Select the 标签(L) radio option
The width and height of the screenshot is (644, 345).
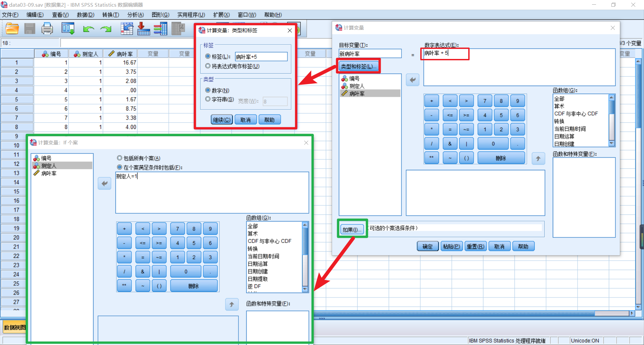[x=208, y=57]
